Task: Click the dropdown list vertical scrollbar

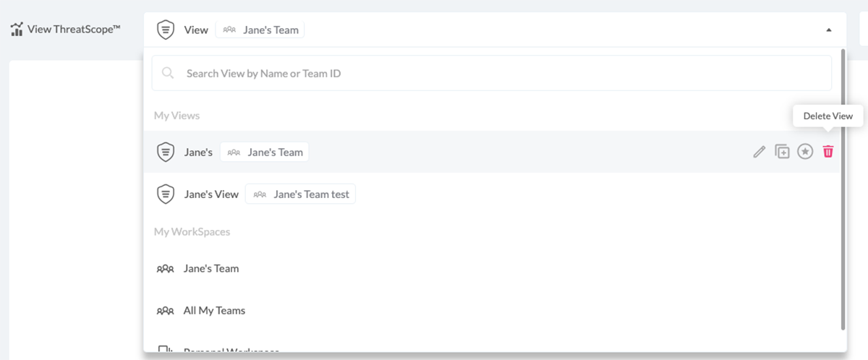Action: (x=843, y=188)
